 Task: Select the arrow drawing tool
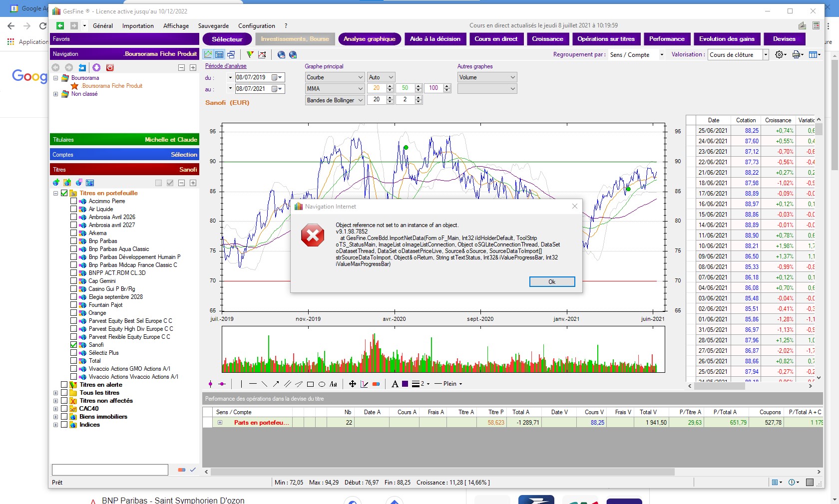click(276, 384)
